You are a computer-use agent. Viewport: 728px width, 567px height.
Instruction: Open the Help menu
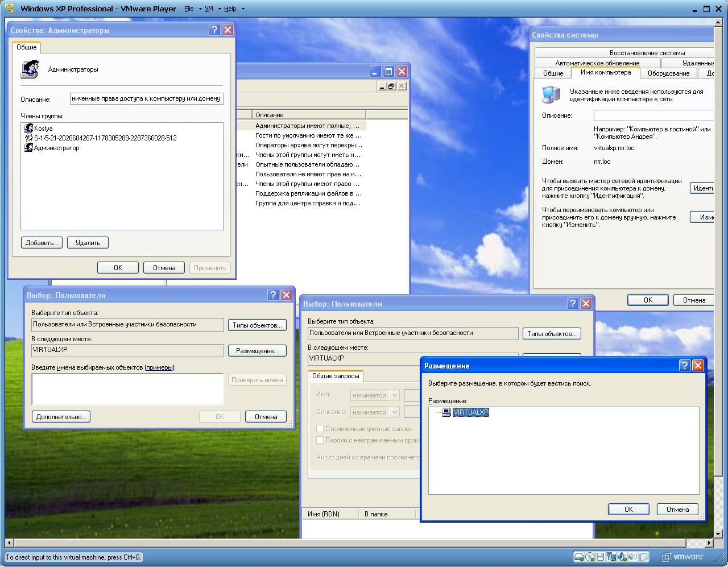click(x=230, y=9)
